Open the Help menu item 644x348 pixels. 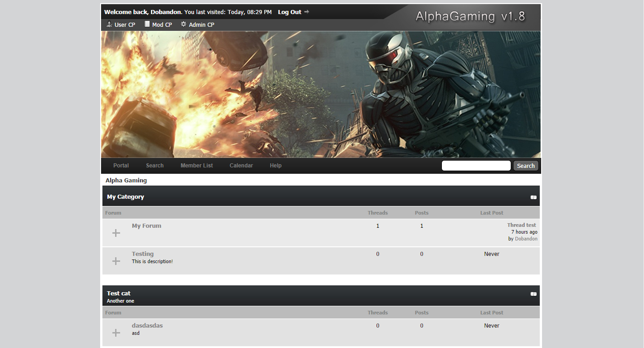[x=276, y=166]
